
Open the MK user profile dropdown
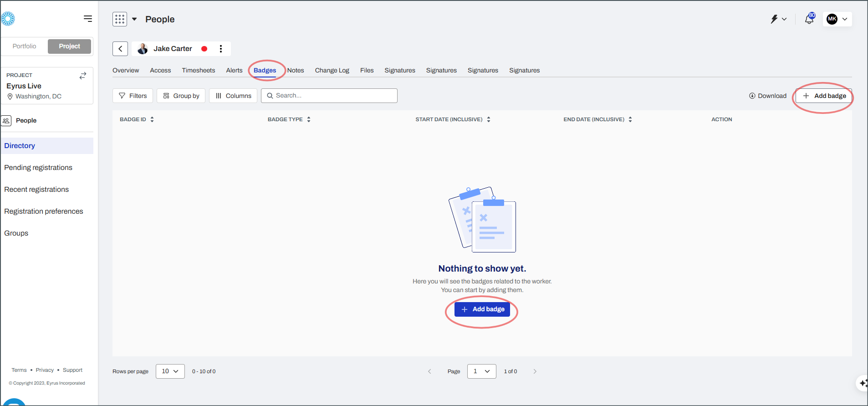[837, 19]
